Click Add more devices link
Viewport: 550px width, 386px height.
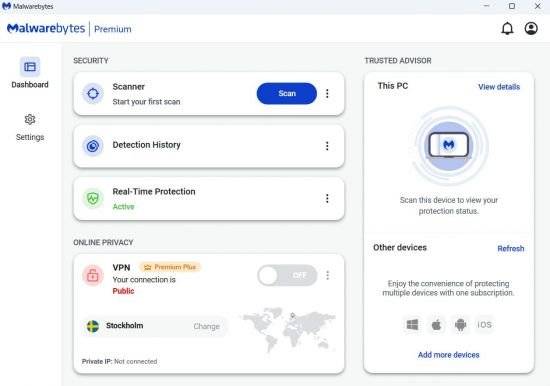pos(448,355)
